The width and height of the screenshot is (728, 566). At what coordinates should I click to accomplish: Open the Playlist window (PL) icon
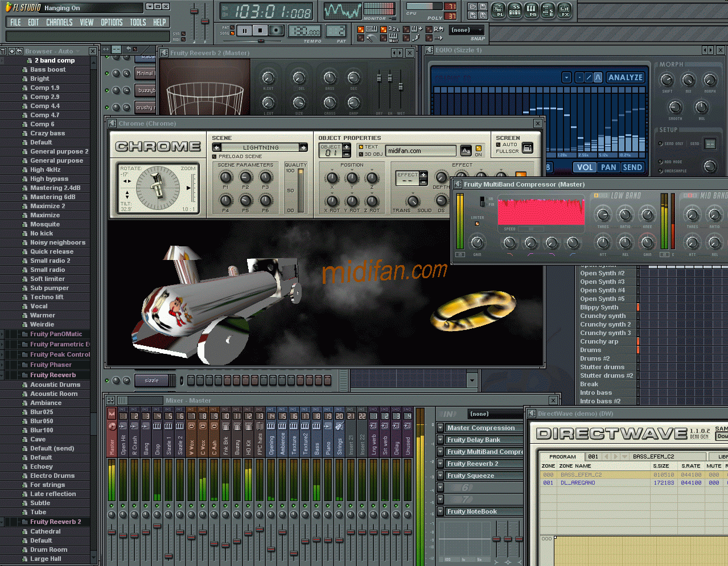click(x=498, y=10)
